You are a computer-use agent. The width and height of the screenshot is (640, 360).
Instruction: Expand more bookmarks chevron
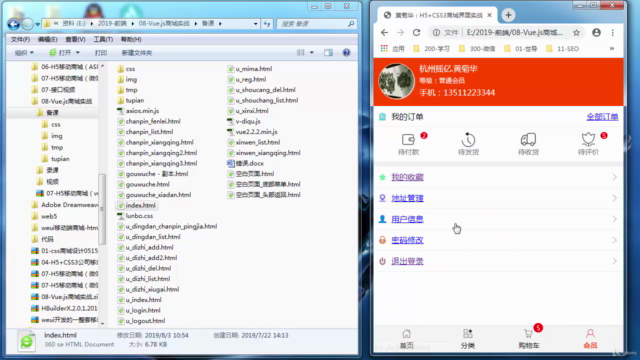pos(612,49)
